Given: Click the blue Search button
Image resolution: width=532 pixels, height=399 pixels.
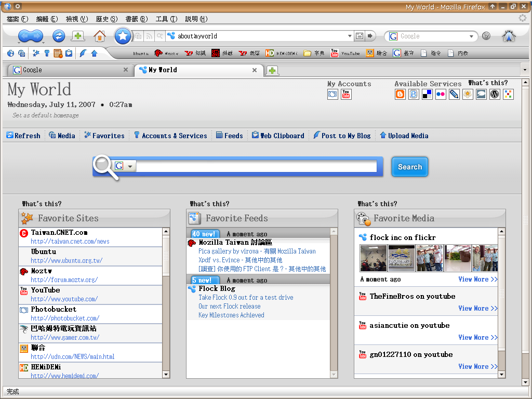Looking at the screenshot, I should 410,167.
